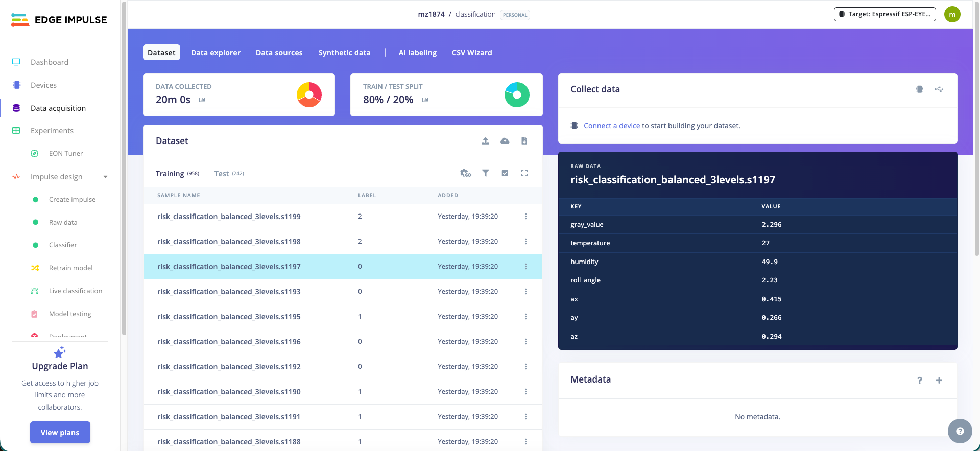Viewport: 980px width, 451px height.
Task: Open the Target: Espressif ESP-EYE selector
Action: [x=885, y=14]
